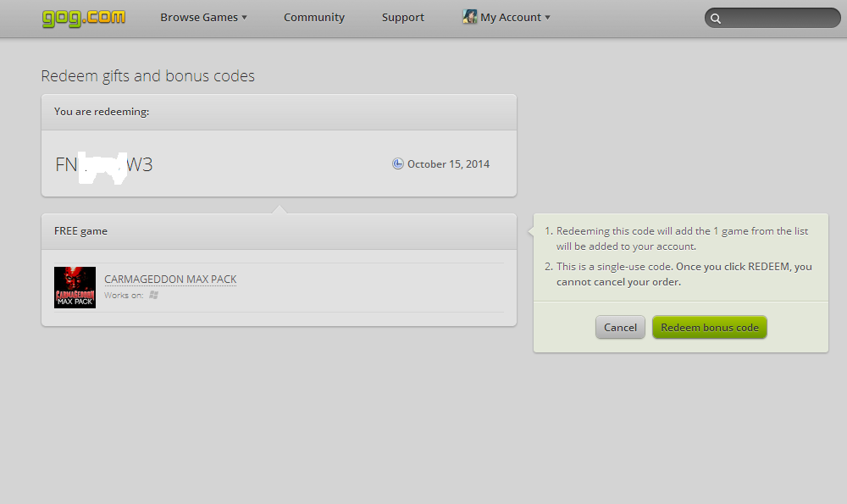This screenshot has width=847, height=504.
Task: Click the 'Redeem gifts and bonus codes' heading
Action: pos(147,75)
